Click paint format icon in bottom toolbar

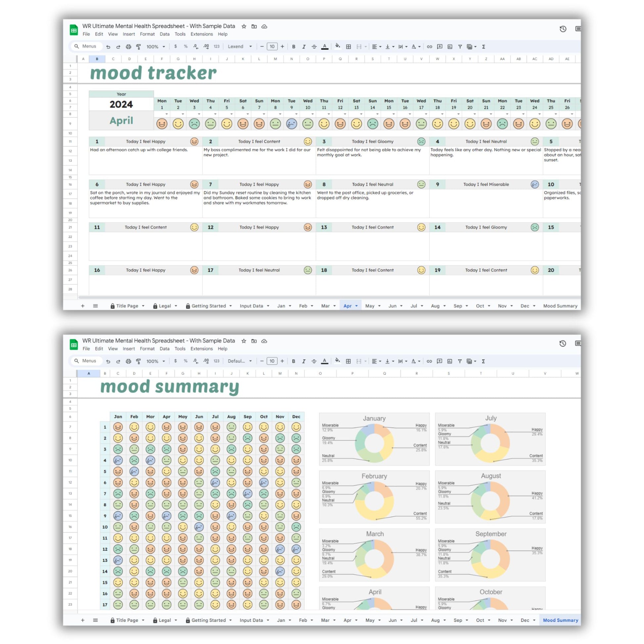(138, 361)
